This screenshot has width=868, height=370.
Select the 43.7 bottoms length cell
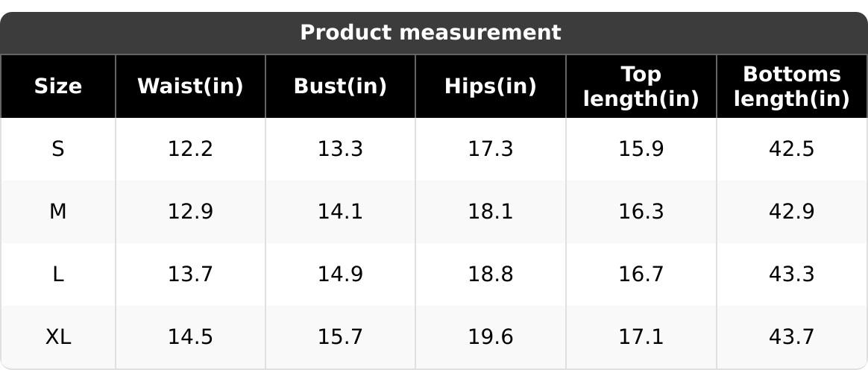tap(792, 336)
